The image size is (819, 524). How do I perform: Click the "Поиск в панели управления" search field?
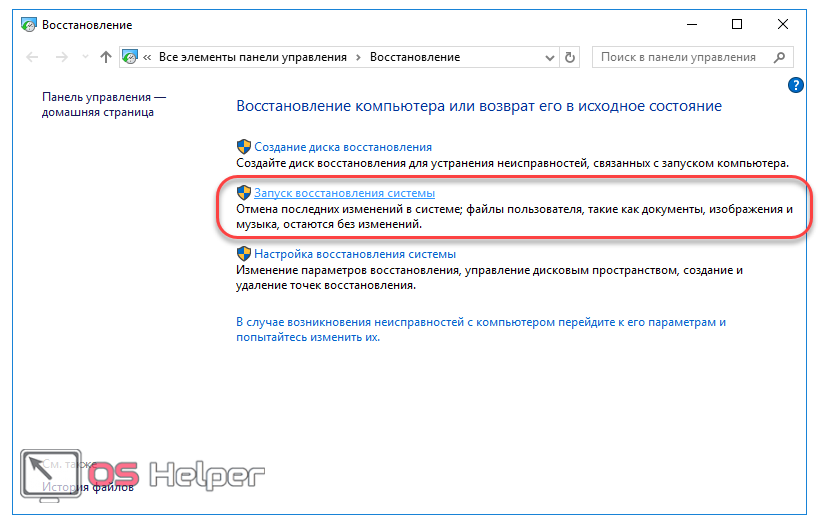(x=680, y=58)
